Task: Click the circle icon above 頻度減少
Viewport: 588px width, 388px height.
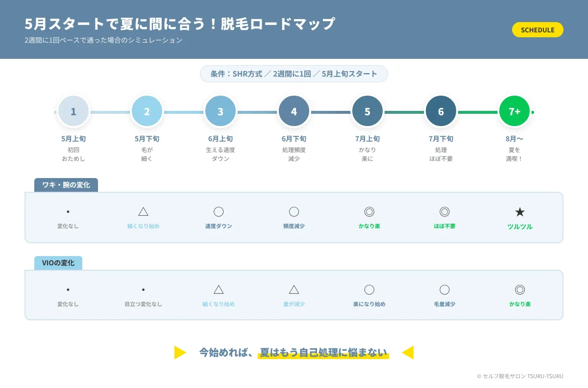Action: [x=294, y=212]
